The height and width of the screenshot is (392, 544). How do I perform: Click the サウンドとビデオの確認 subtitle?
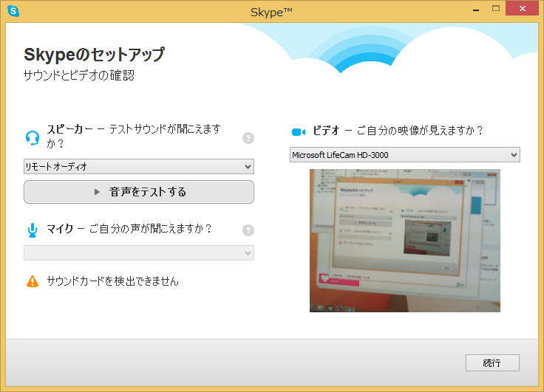[x=79, y=75]
